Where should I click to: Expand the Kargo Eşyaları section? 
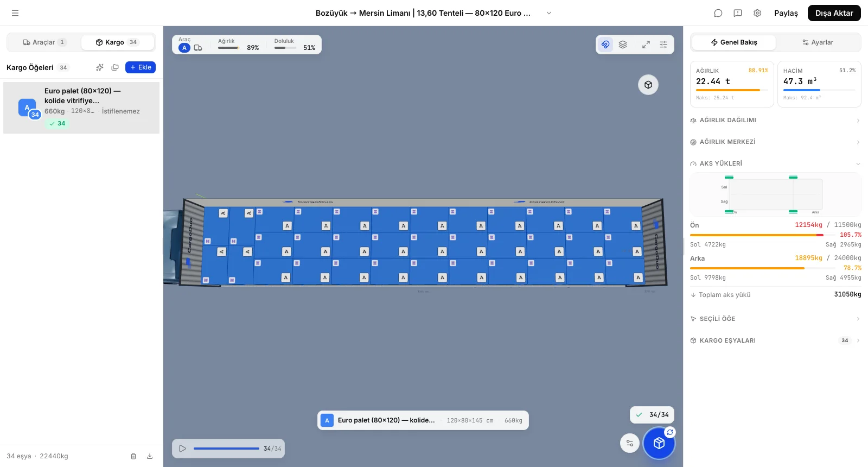[x=775, y=341]
